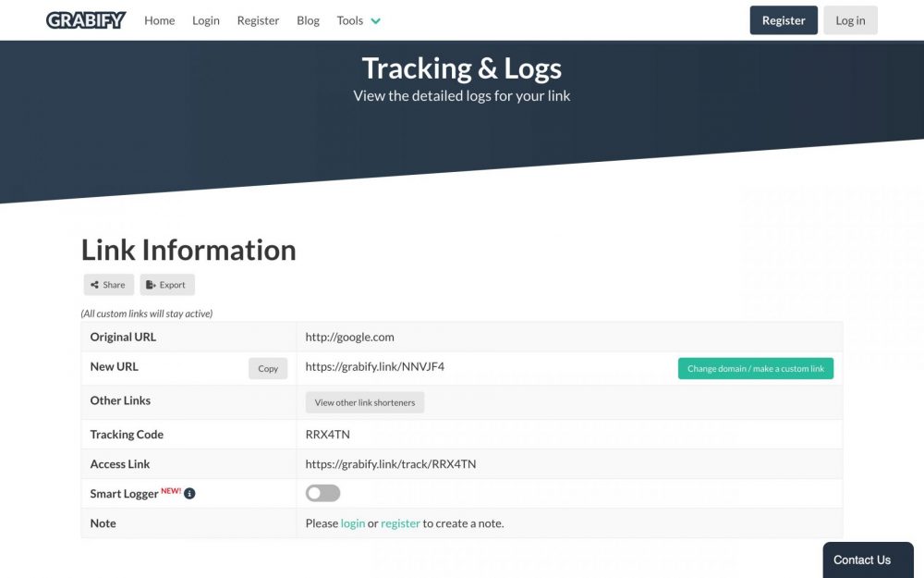Open the Blog page
The width and height of the screenshot is (924, 578).
[x=309, y=20]
